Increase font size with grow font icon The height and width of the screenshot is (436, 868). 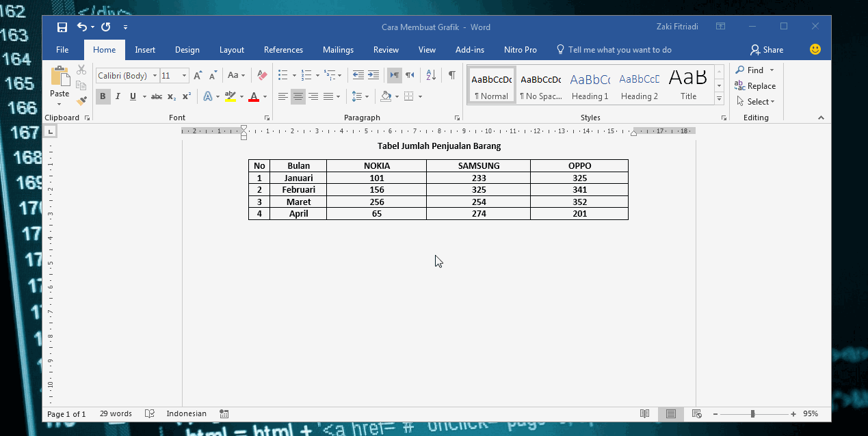click(198, 76)
